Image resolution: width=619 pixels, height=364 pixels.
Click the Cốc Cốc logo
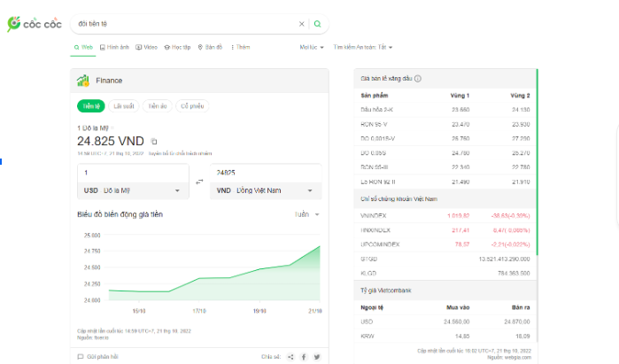click(x=33, y=23)
